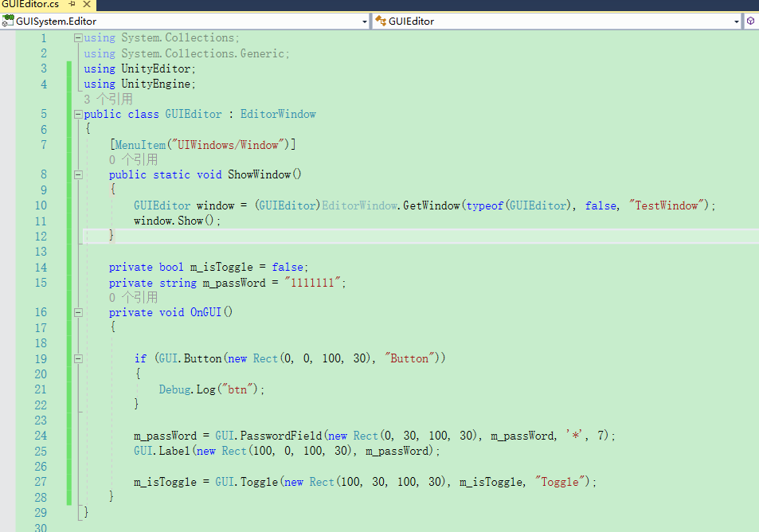This screenshot has width=759, height=532.
Task: Open the GUIEditor class dropdown
Action: (736, 22)
